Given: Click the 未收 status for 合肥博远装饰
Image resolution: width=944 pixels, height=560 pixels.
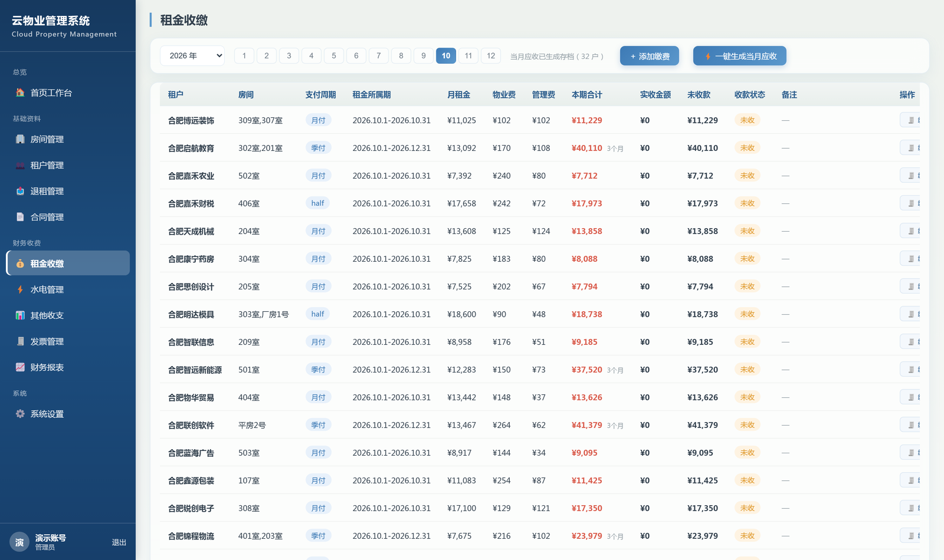Looking at the screenshot, I should pyautogui.click(x=748, y=120).
